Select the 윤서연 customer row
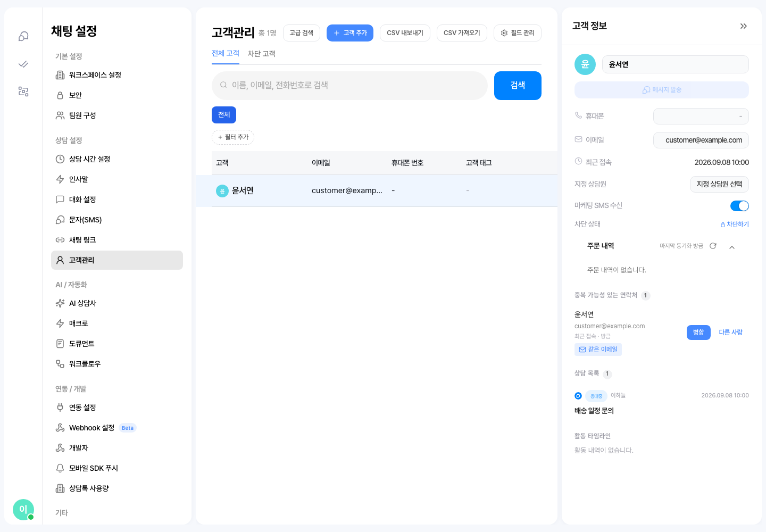 377,190
